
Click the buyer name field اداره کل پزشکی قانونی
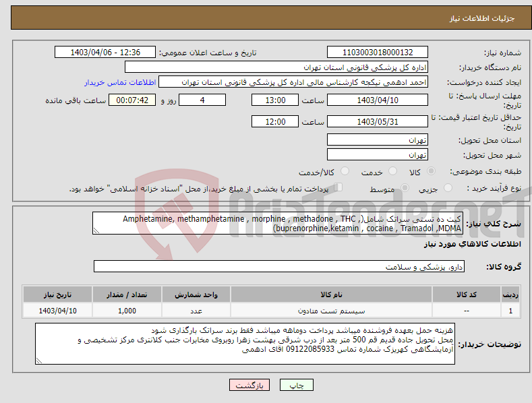pos(276,67)
